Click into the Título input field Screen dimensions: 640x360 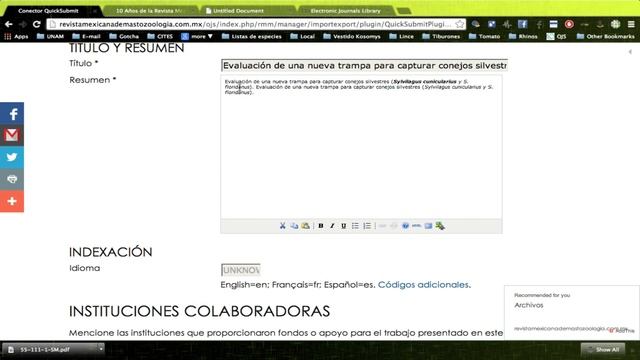364,65
